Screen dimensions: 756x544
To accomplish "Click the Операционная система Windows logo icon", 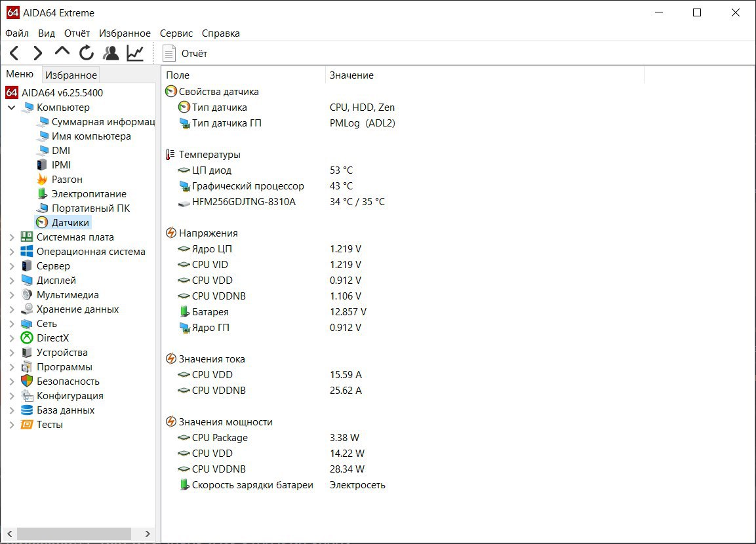I will click(x=27, y=252).
